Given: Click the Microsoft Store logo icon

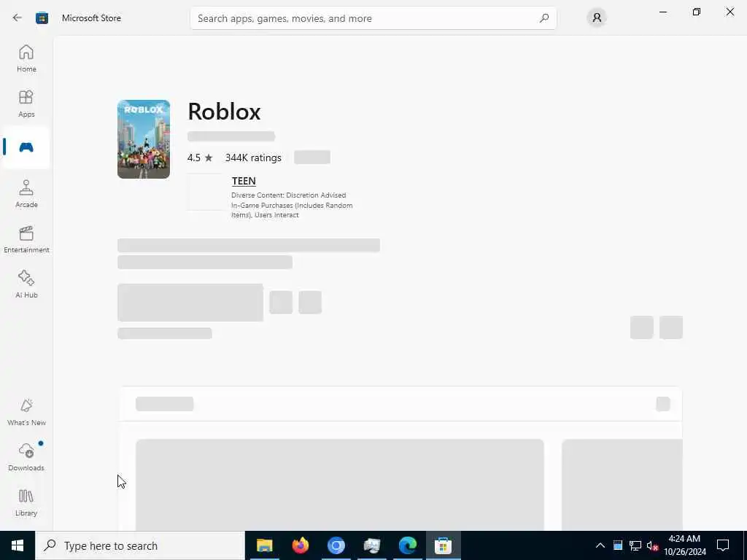Looking at the screenshot, I should tap(42, 18).
